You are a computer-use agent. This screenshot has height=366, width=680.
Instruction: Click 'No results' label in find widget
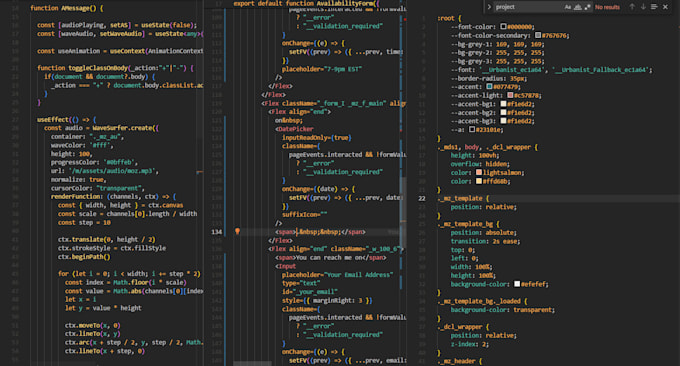[607, 7]
